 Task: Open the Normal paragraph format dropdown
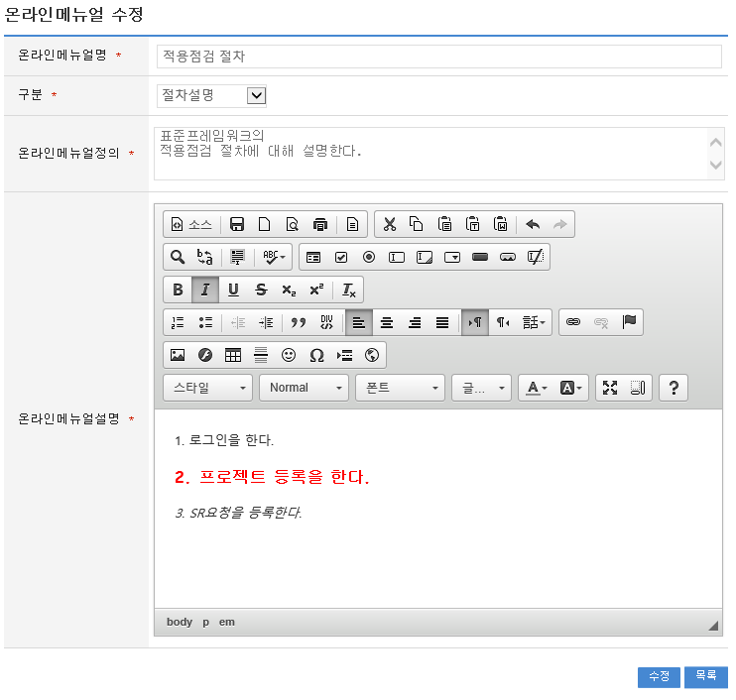tap(304, 388)
